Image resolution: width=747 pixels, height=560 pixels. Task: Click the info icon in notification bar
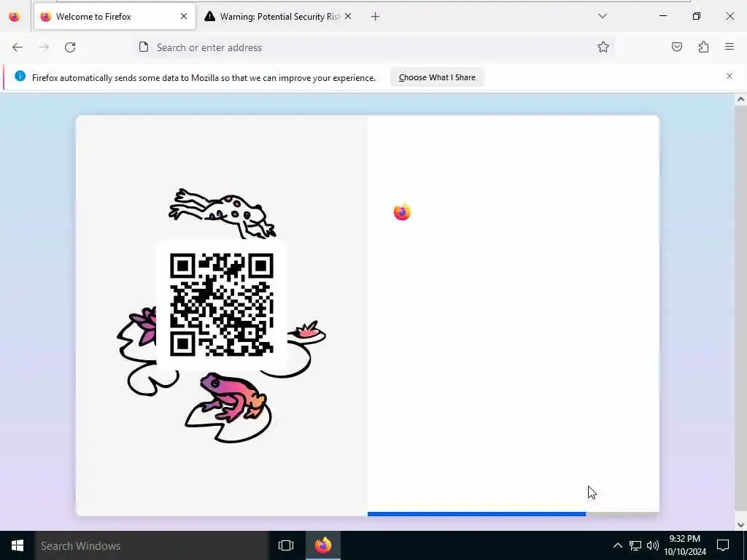(x=20, y=76)
